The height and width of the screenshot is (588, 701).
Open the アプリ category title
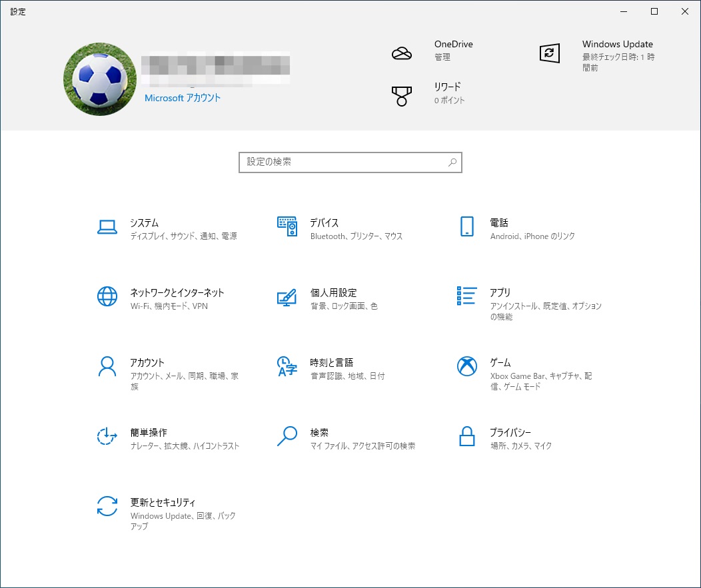[x=500, y=292]
